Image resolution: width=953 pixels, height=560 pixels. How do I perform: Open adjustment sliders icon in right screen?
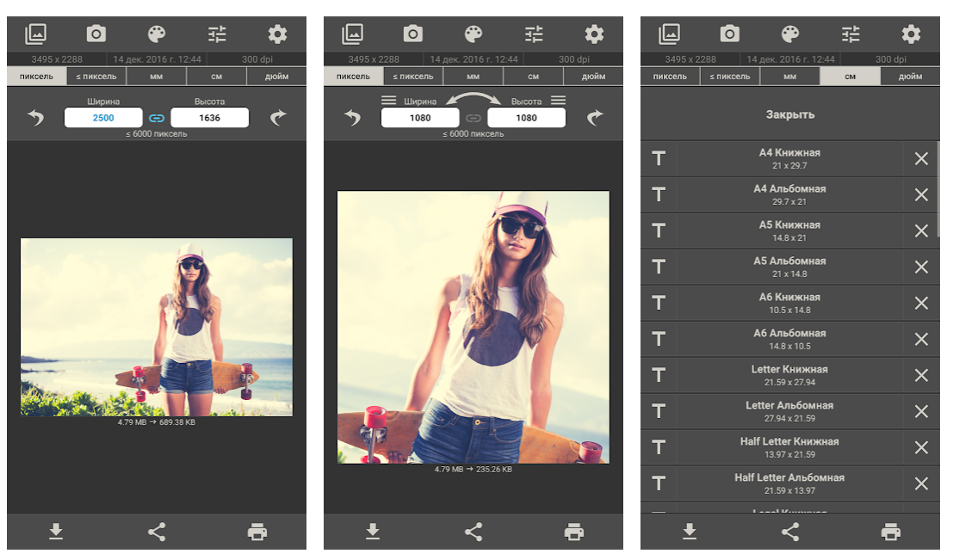tap(851, 34)
